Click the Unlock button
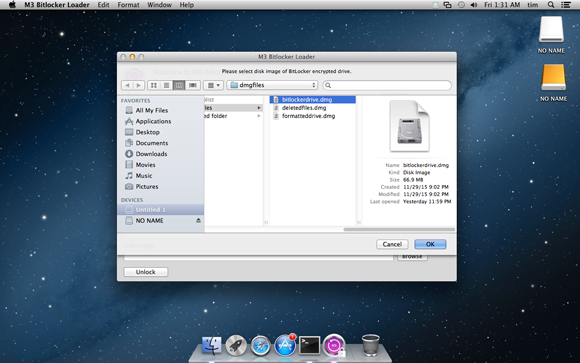Image resolution: width=580 pixels, height=363 pixels. [x=146, y=272]
